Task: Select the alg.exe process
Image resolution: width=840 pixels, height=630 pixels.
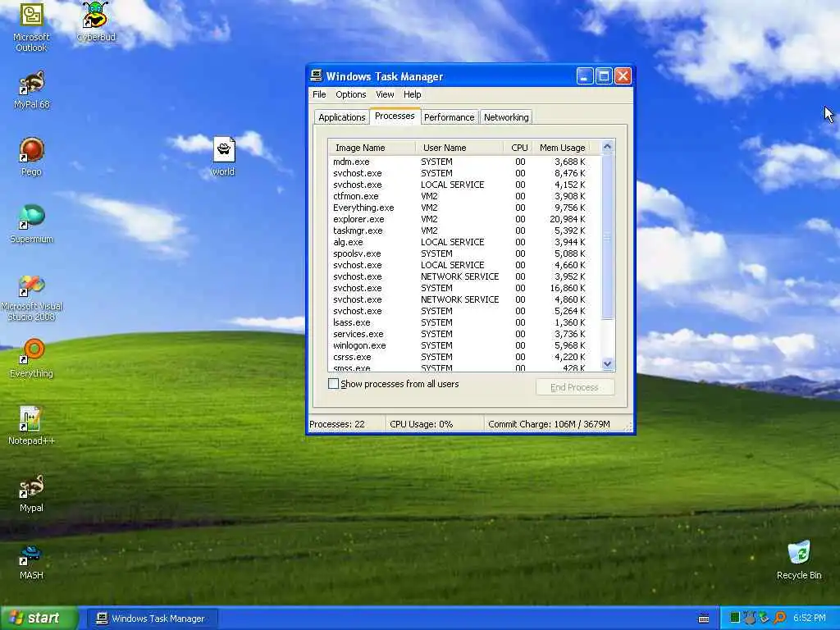Action: [x=464, y=242]
